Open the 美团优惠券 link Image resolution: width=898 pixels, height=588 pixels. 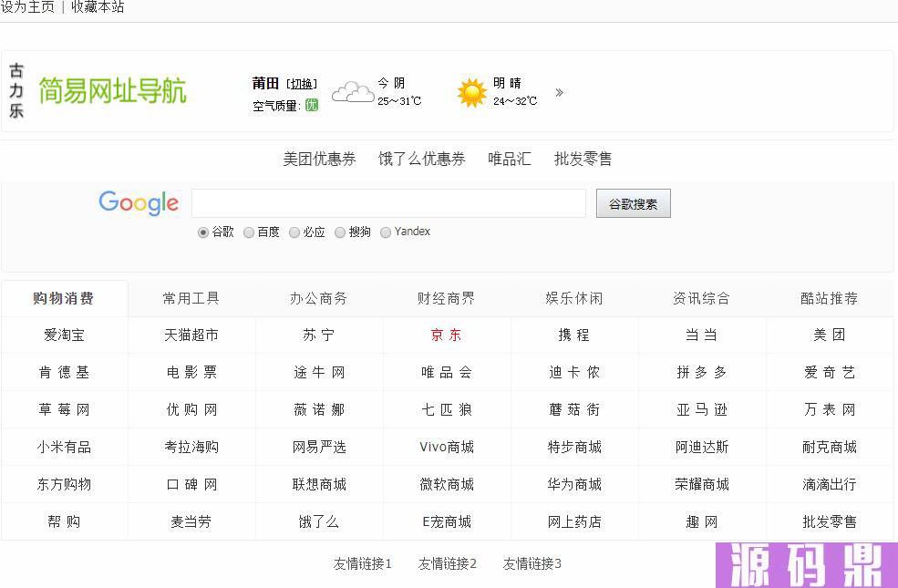point(320,159)
